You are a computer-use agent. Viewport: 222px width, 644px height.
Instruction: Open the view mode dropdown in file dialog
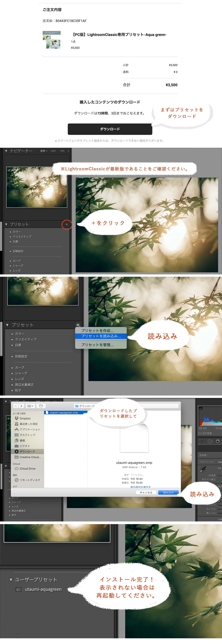point(30,406)
